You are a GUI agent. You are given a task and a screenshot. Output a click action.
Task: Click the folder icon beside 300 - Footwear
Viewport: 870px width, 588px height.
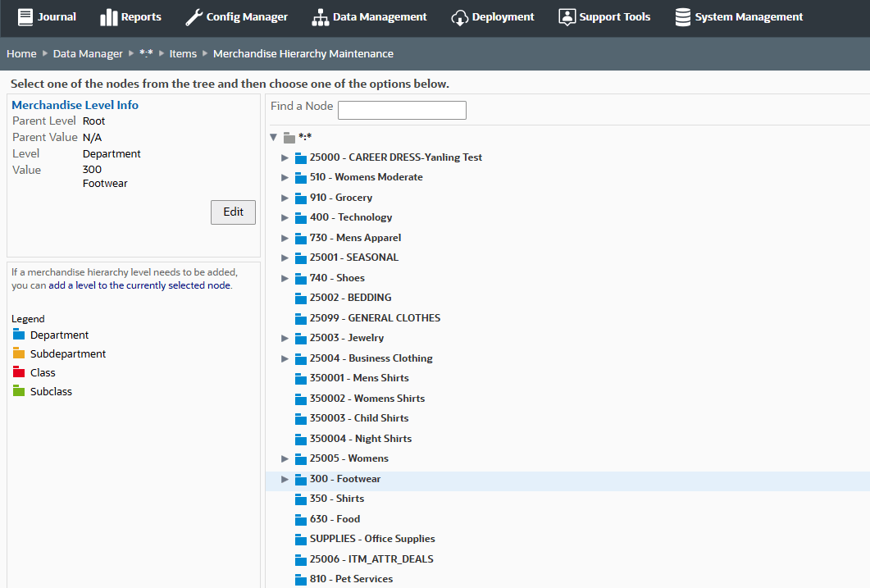click(299, 478)
